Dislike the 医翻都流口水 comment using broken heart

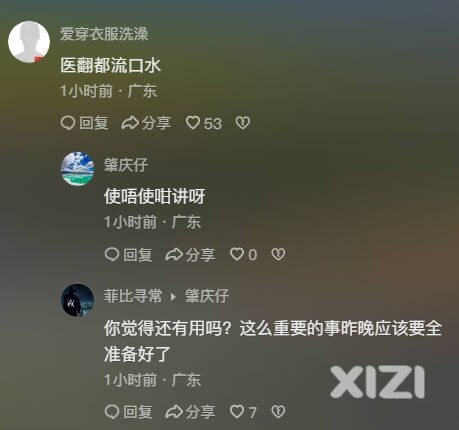pos(243,123)
